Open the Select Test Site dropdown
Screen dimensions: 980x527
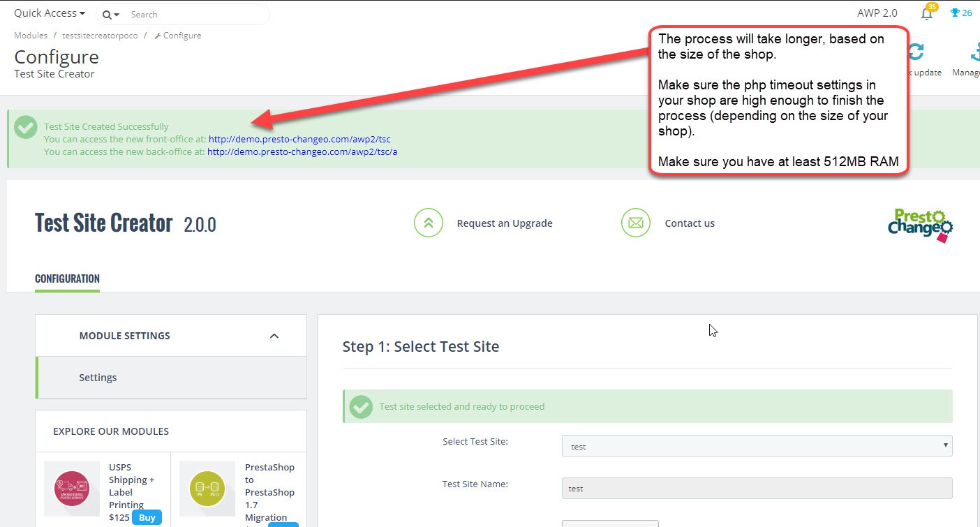click(x=757, y=446)
